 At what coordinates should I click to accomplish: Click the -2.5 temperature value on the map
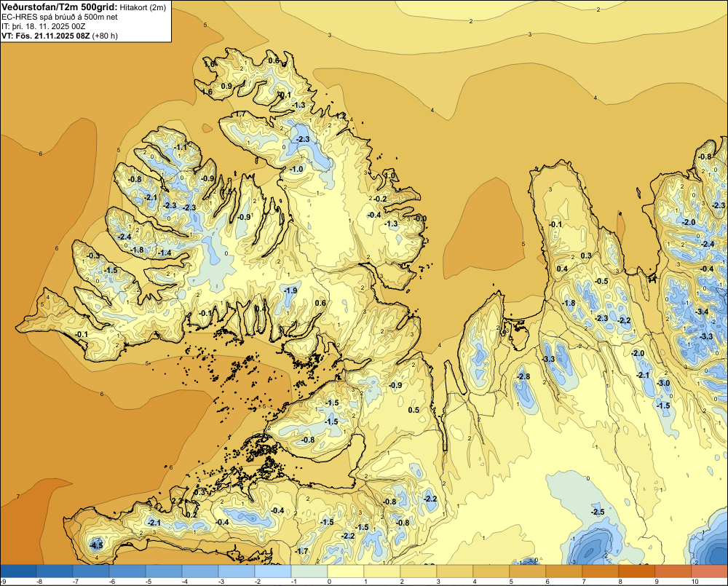pyautogui.click(x=598, y=512)
